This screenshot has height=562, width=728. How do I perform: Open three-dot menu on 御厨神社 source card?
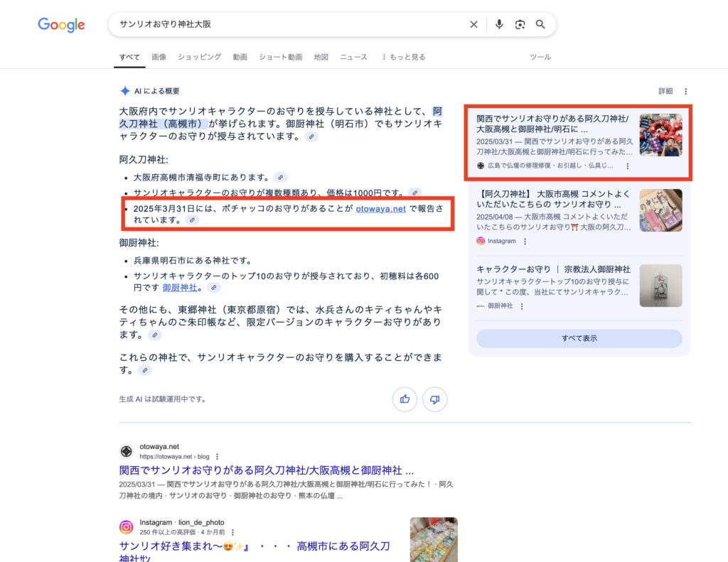522,306
